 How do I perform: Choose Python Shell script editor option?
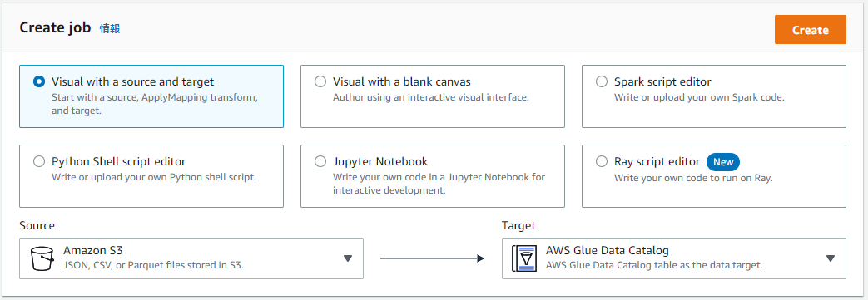[39, 161]
